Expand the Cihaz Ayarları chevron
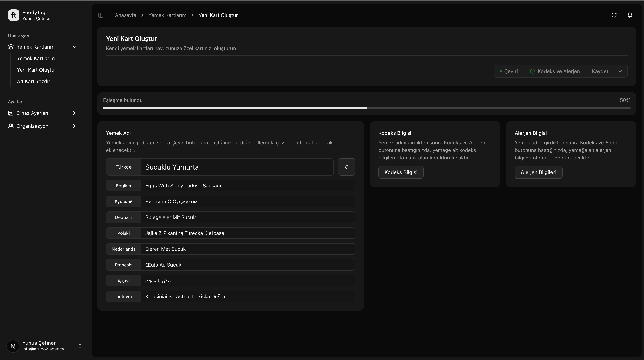Viewport: 644px width, 360px height. pos(74,113)
